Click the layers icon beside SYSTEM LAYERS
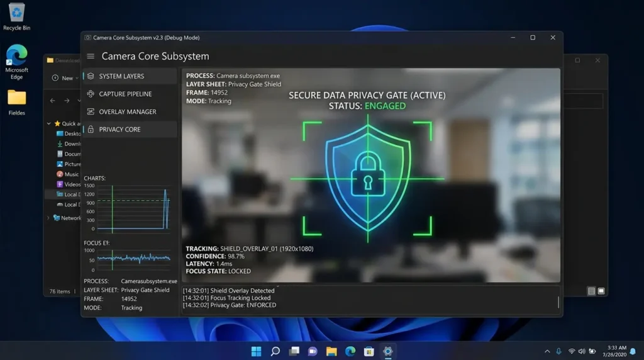 coord(91,76)
